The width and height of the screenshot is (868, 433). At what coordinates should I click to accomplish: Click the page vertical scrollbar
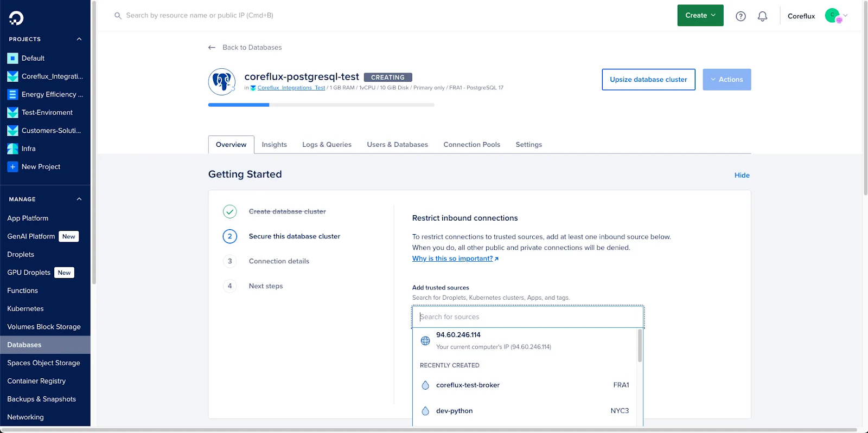pos(865,98)
